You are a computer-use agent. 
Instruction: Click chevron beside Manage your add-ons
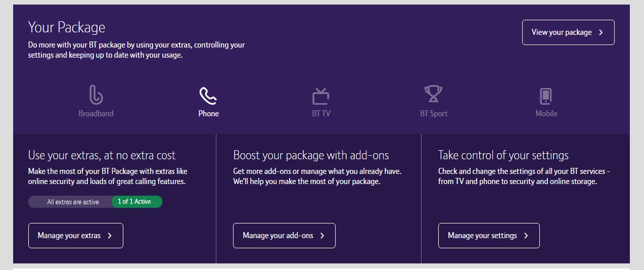coord(323,236)
